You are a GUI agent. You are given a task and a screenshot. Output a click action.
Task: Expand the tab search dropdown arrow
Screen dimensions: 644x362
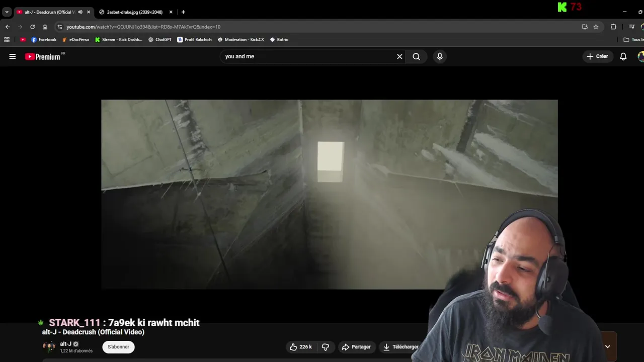[7, 12]
